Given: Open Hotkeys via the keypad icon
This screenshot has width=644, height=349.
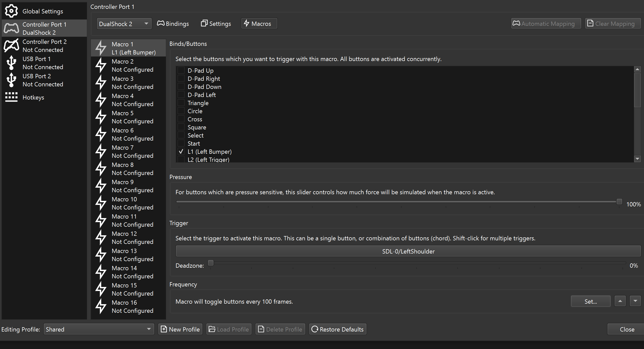Looking at the screenshot, I should 11,97.
